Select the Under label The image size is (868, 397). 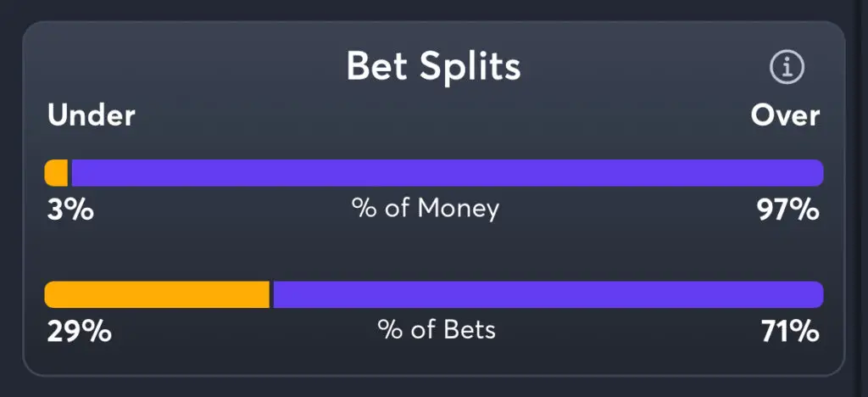[92, 115]
